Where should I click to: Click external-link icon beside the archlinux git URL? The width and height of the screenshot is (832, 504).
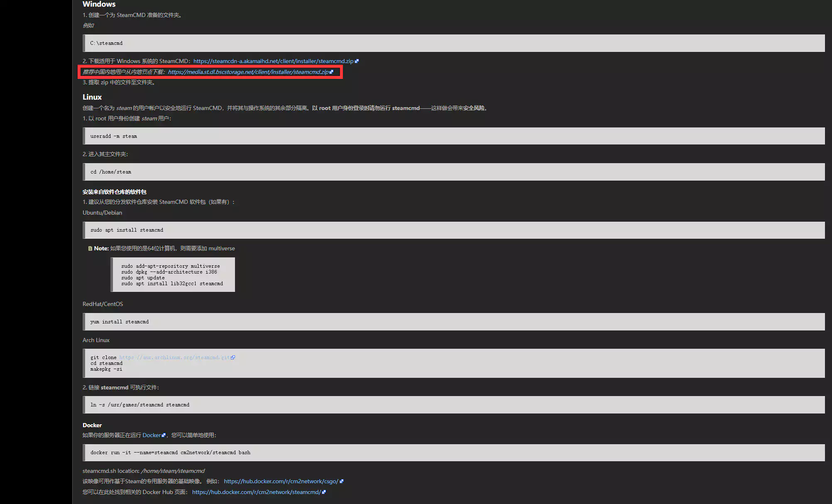(233, 357)
